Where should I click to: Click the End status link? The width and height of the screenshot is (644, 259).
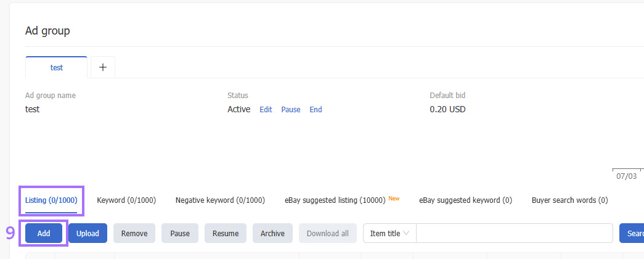click(316, 110)
